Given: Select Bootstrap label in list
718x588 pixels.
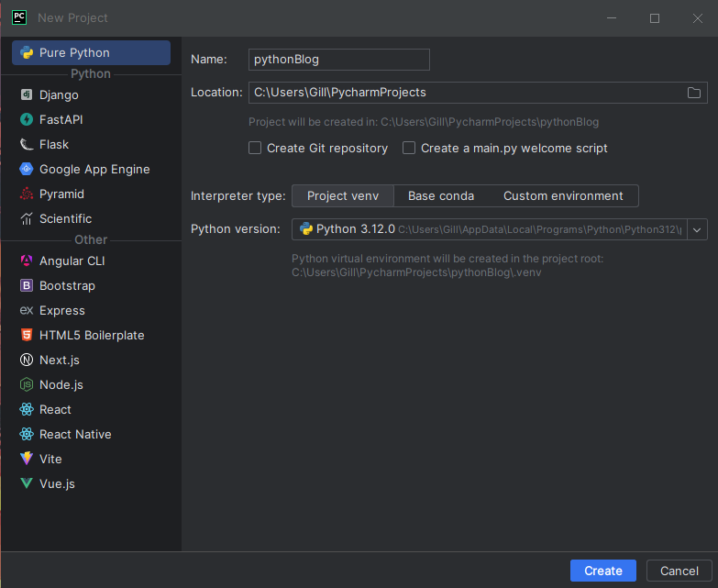Looking at the screenshot, I should 67,285.
